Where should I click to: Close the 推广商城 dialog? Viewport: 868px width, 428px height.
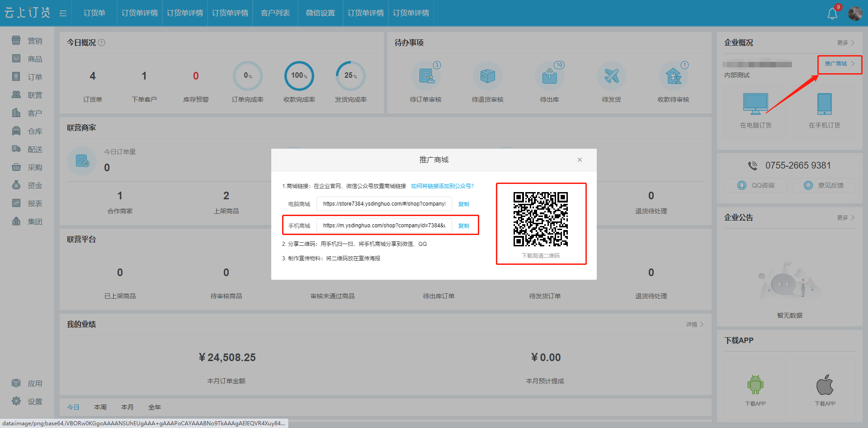coord(580,160)
